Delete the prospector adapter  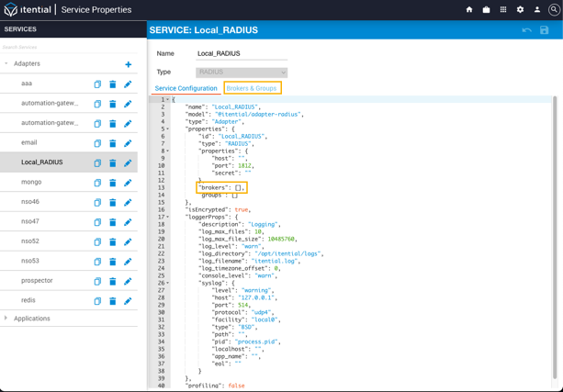coord(113,282)
